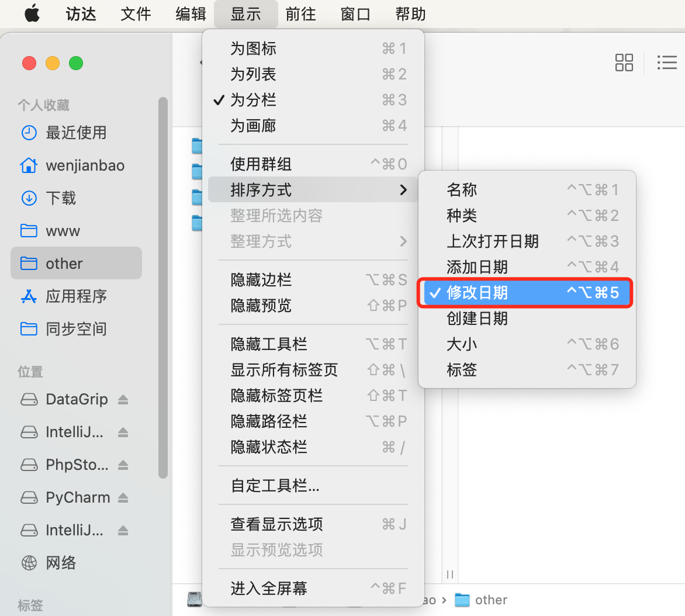Click other folder in path bar
This screenshot has width=685, height=616.
pyautogui.click(x=480, y=600)
